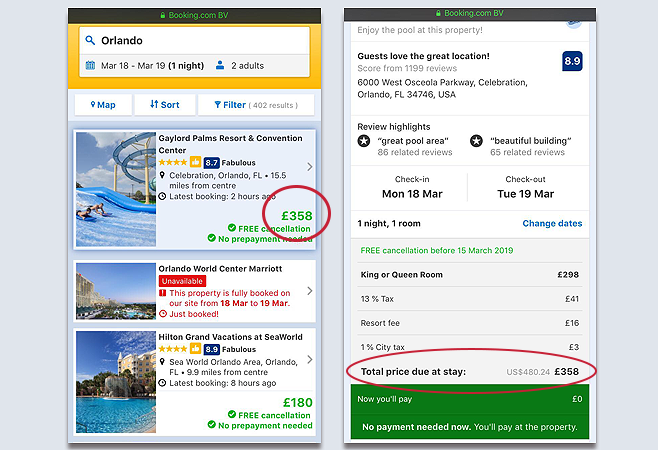Click the red Unavailable badge
Image resolution: width=658 pixels, height=450 pixels.
click(x=182, y=281)
